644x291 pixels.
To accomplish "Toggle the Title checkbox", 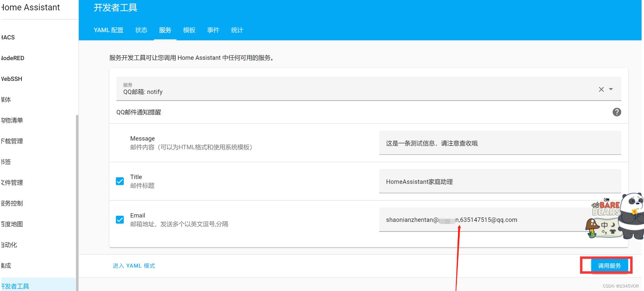I will click(x=120, y=181).
